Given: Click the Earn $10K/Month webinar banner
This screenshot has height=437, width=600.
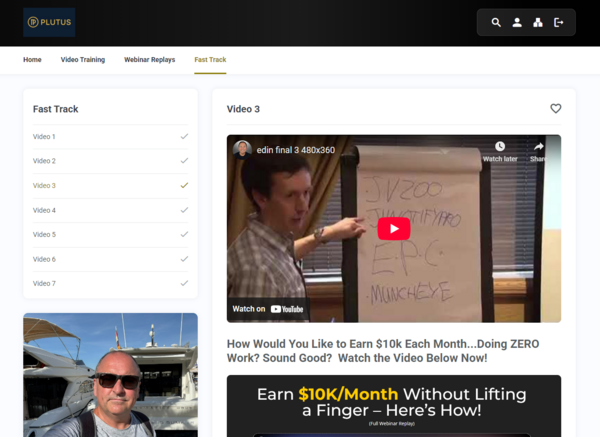Looking at the screenshot, I should pos(393,404).
